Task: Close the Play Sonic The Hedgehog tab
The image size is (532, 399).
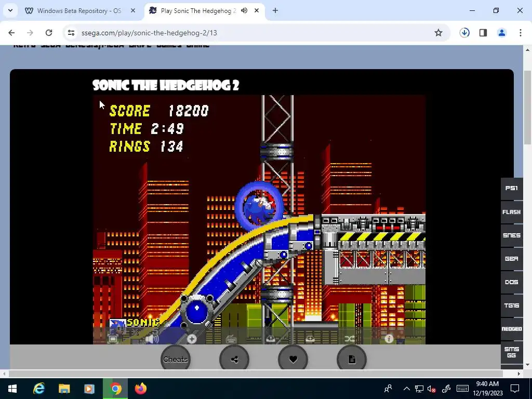Action: coord(257,10)
